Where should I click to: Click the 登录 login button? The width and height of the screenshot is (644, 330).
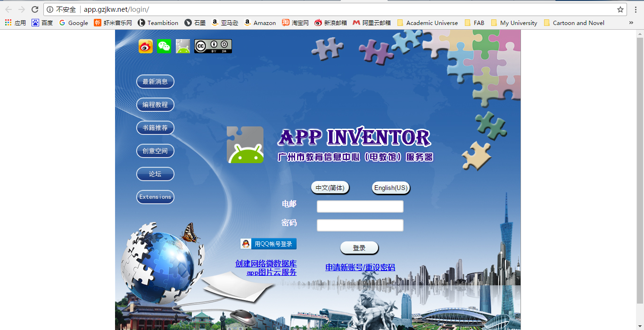(x=359, y=248)
